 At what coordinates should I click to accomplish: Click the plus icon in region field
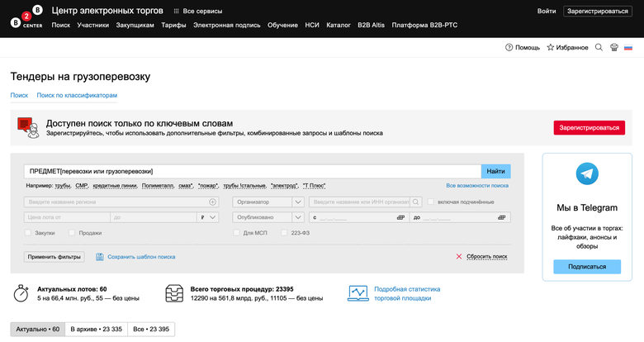pos(212,202)
